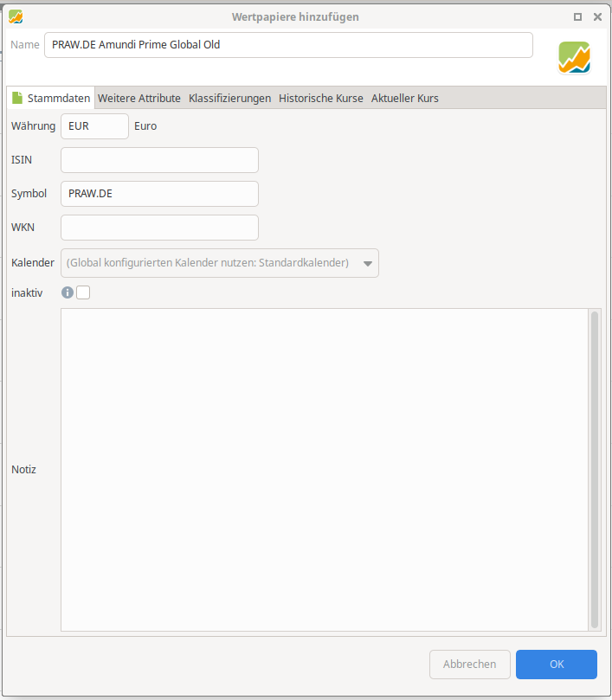Maximize the Wertpapiere hinzufügen dialog
The height and width of the screenshot is (700, 612).
(x=577, y=16)
